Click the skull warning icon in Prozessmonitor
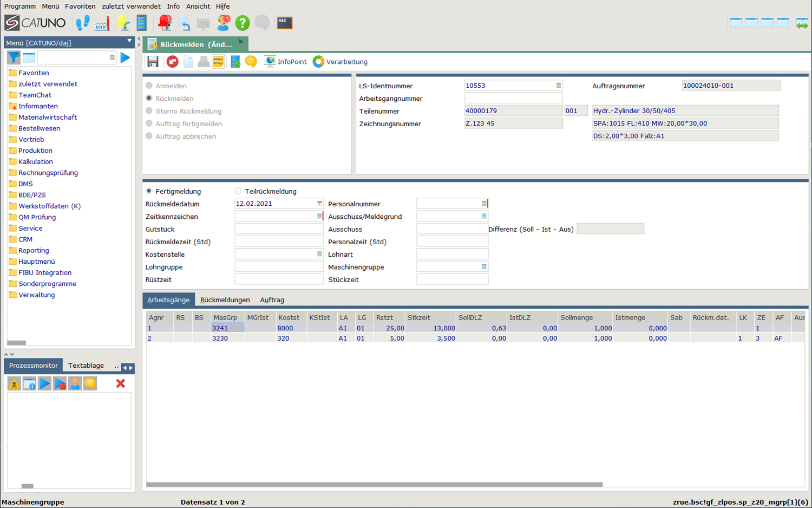Image resolution: width=812 pixels, height=508 pixels. tap(14, 383)
